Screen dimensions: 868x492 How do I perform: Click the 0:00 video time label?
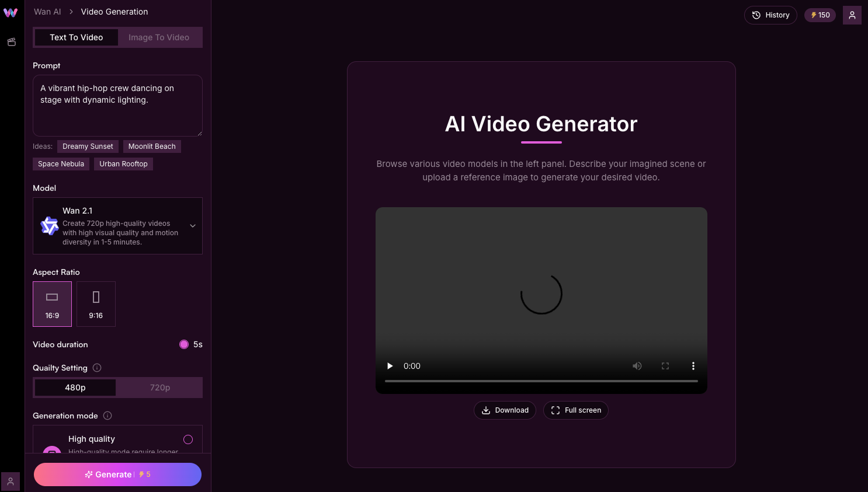[x=412, y=366]
